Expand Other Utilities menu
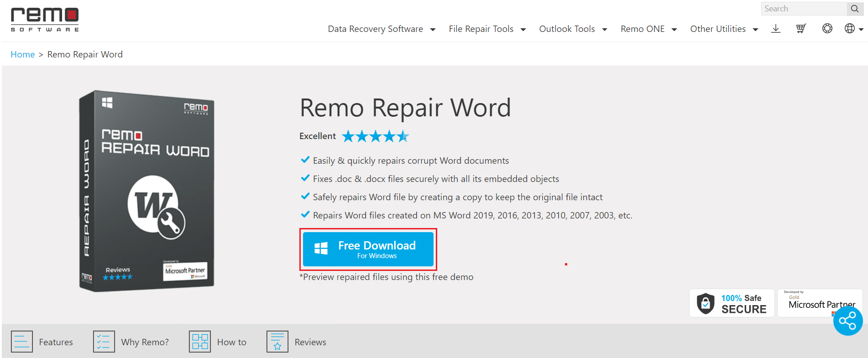The width and height of the screenshot is (868, 358). [724, 29]
